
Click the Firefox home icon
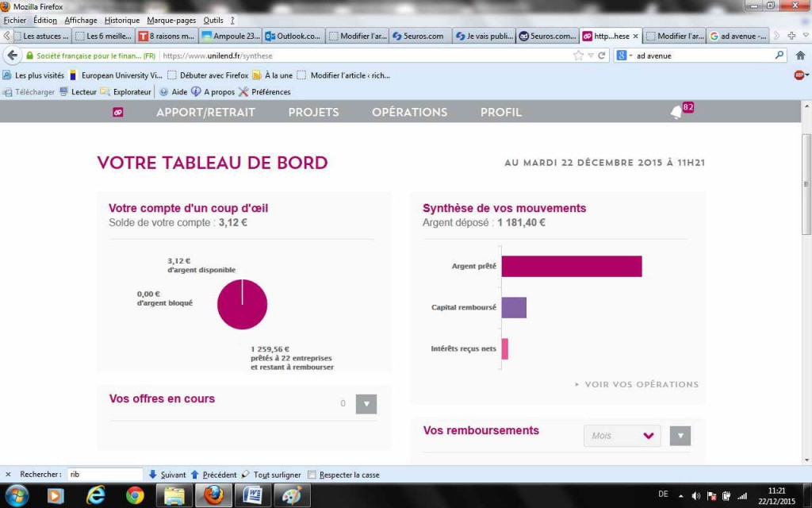pos(800,56)
